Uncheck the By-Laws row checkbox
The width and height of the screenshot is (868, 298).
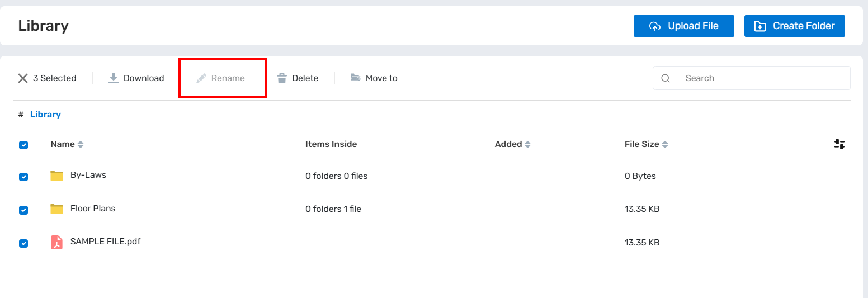[23, 177]
